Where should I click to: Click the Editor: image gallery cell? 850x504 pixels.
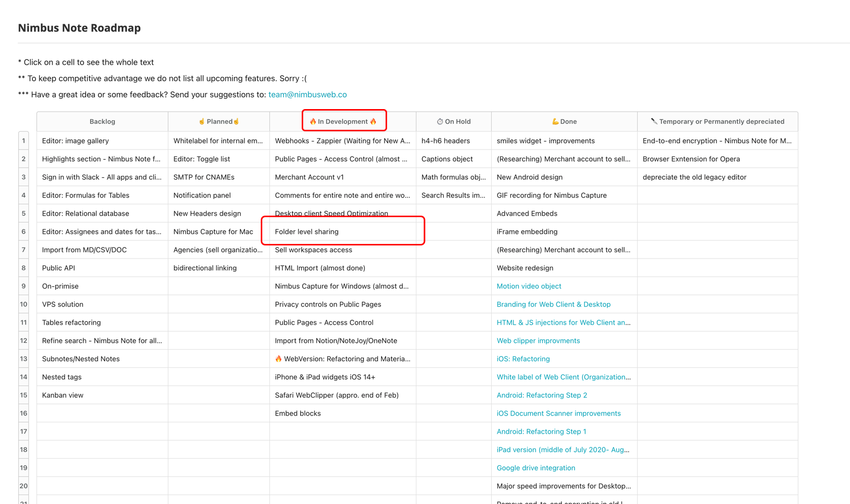click(x=103, y=141)
